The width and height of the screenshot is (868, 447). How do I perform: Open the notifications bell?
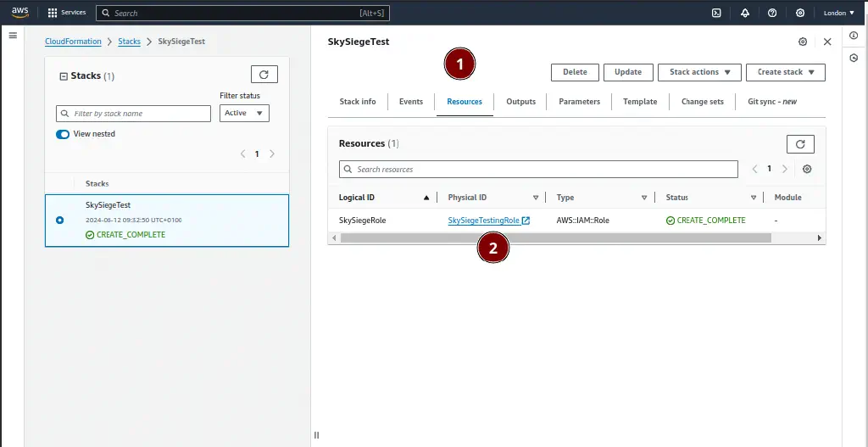(745, 13)
